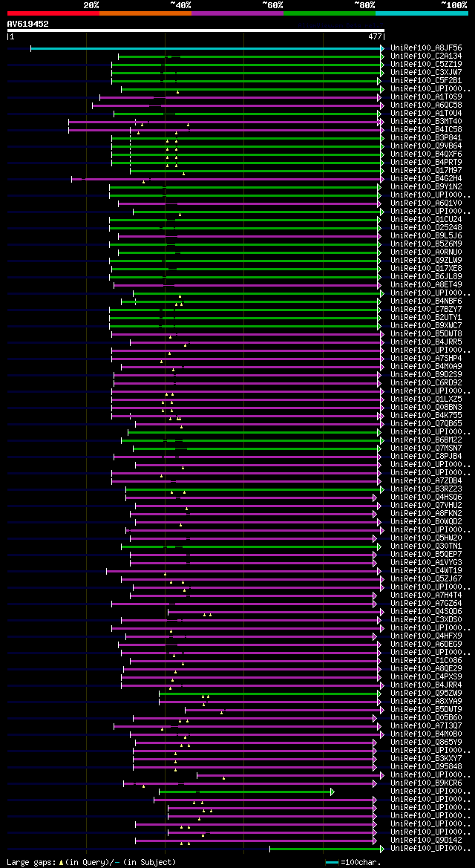Open the UniRef100_B4PRT9 hit
This screenshot has height=868, width=475.
coord(426,163)
